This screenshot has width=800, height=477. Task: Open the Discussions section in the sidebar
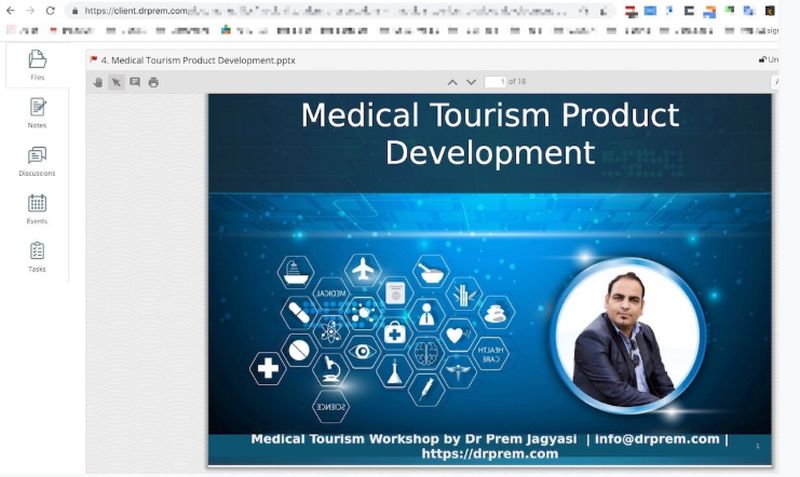[37, 161]
